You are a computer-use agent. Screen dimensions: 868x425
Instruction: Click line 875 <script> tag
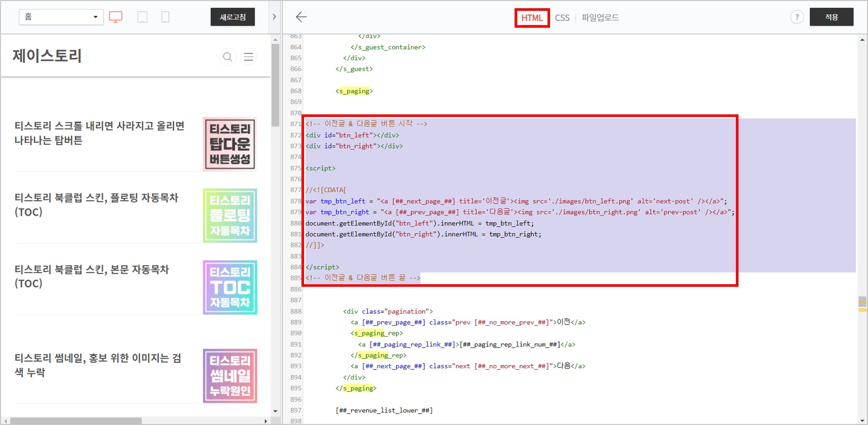click(320, 168)
